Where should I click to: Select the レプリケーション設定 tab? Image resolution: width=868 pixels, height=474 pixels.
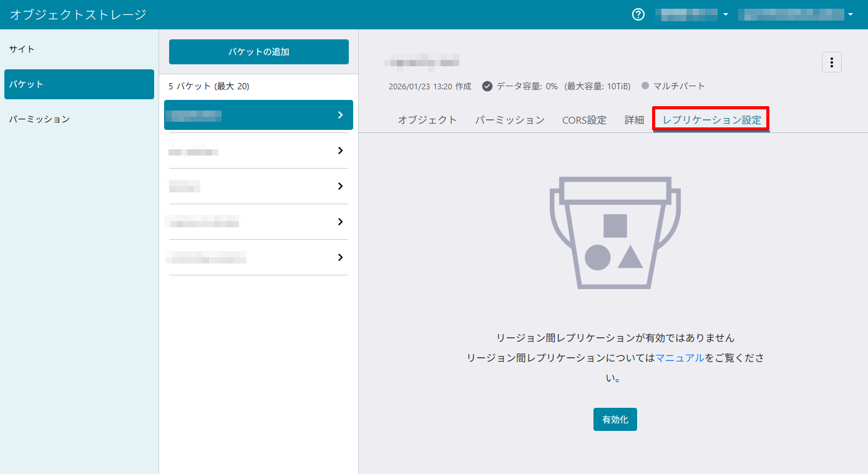tap(711, 120)
